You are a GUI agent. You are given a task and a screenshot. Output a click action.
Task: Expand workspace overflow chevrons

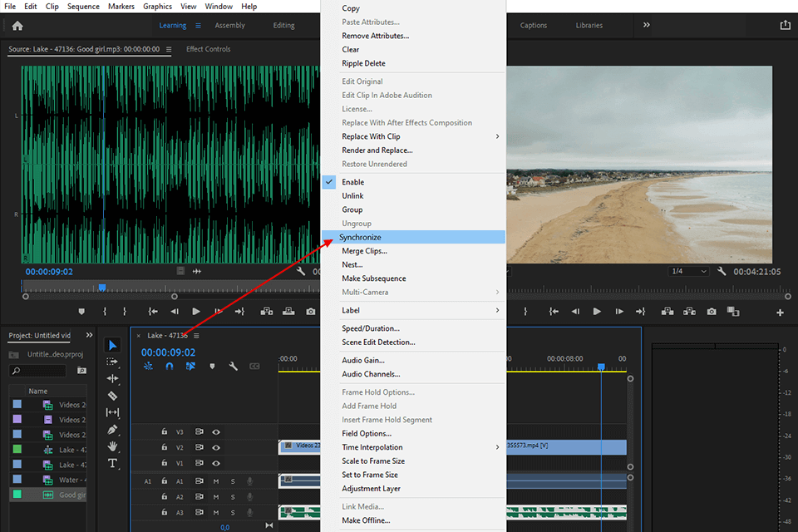[x=646, y=25]
